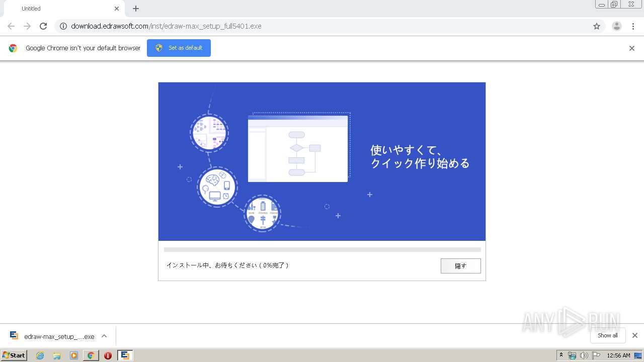This screenshot has width=644, height=362.
Task: Click the flowchart window illustration
Action: (x=298, y=149)
